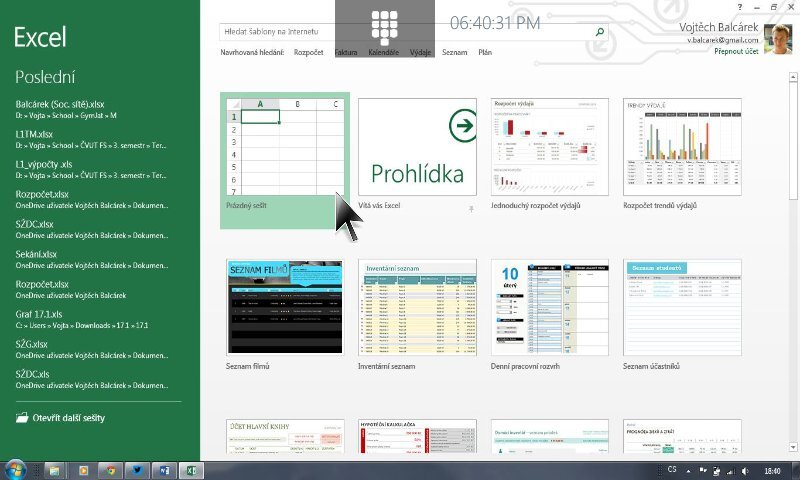Click the CS language indicator

pos(672,469)
